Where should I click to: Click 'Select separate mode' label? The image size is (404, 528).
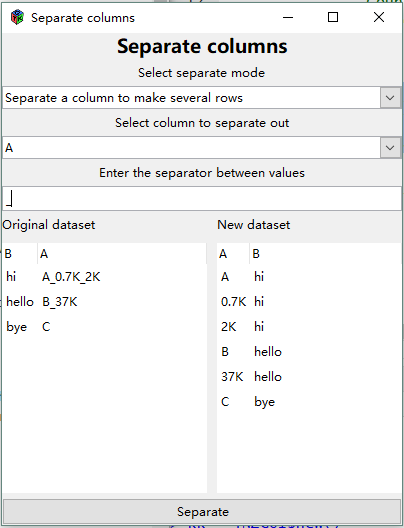click(x=202, y=73)
